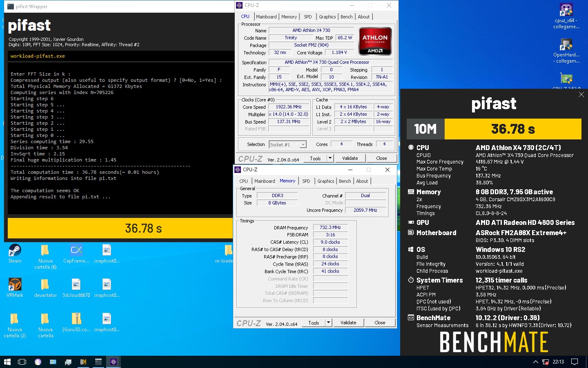Select the Bench tab in upper CPU-Z
This screenshot has height=368, width=588.
347,17
